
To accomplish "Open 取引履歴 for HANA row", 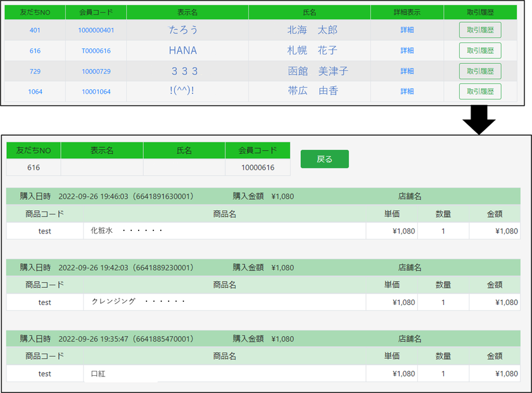I will coord(479,51).
